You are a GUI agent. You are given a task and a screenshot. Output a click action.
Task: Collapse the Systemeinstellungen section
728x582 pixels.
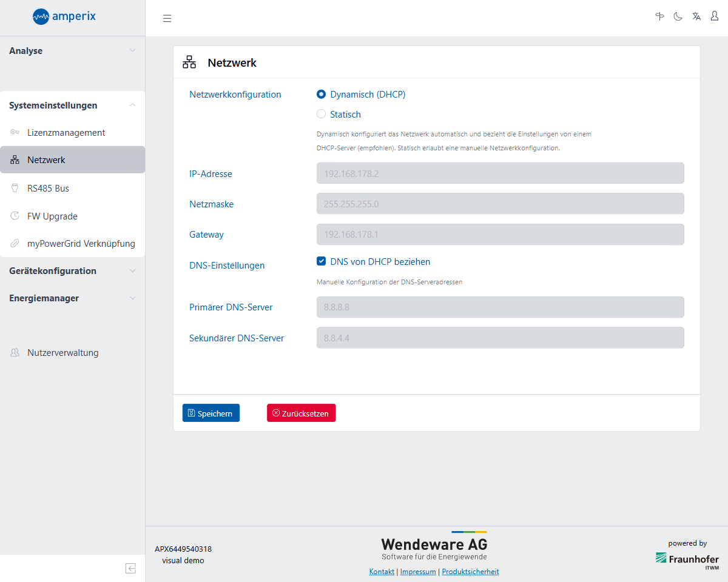coord(72,105)
